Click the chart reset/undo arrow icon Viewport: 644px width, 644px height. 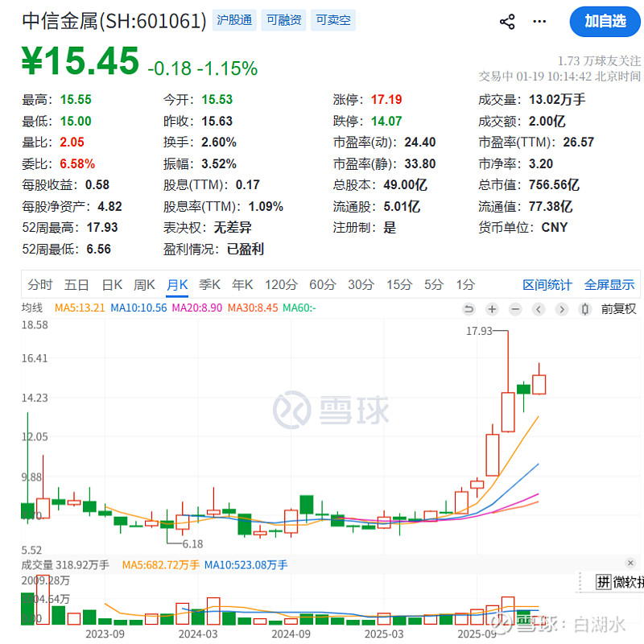pyautogui.click(x=469, y=308)
